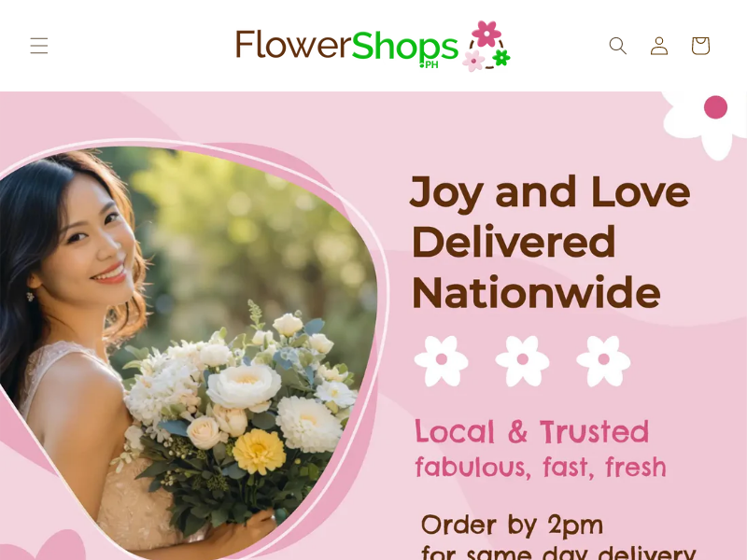This screenshot has width=747, height=560.
Task: Click the 'Order by 2pm' banner text
Action: click(512, 525)
